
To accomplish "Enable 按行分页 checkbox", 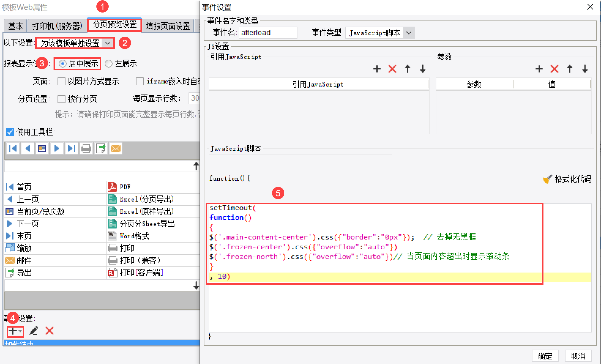I will [x=62, y=99].
